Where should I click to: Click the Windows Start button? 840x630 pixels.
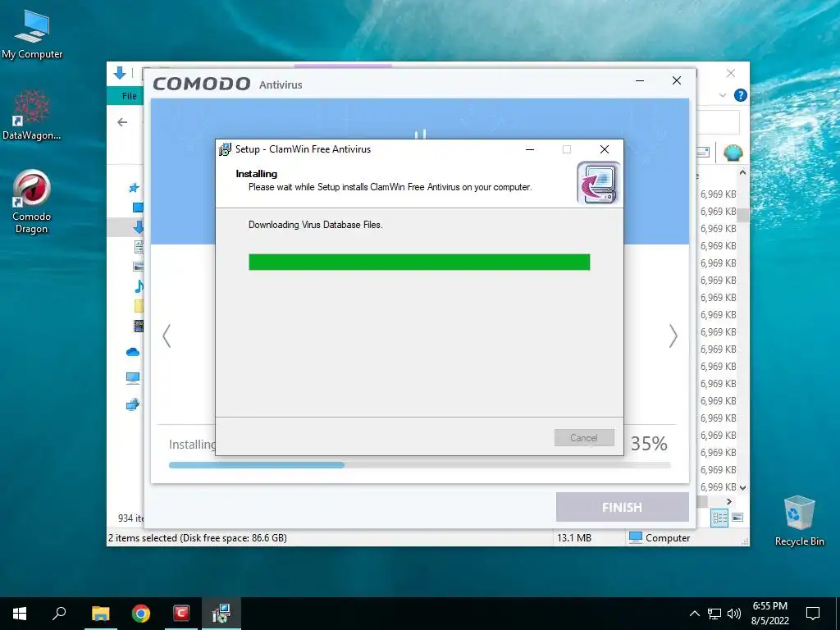[20, 614]
